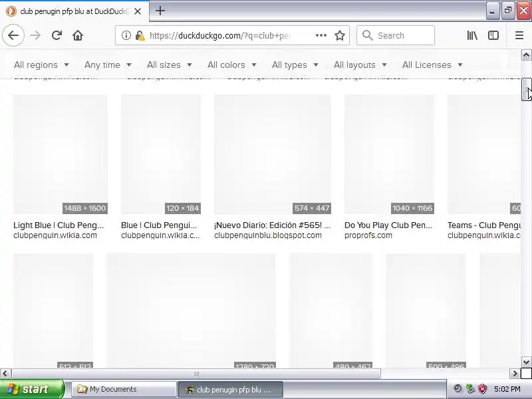Click the horizontal scrollbar left arrow
532x399 pixels.
tap(5, 374)
